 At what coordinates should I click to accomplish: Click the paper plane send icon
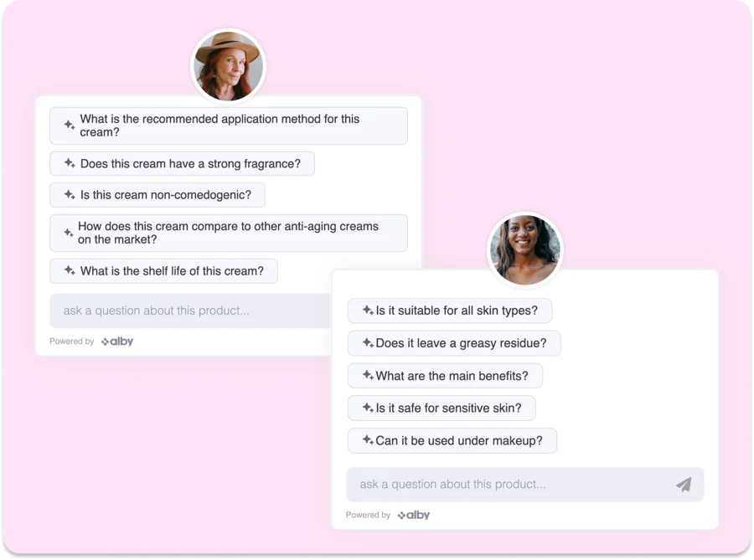point(684,485)
